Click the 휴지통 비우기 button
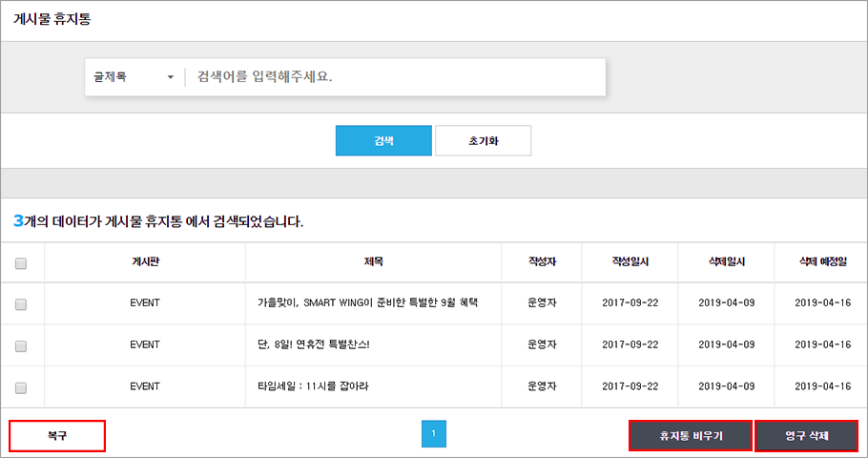The image size is (868, 458). click(x=691, y=436)
